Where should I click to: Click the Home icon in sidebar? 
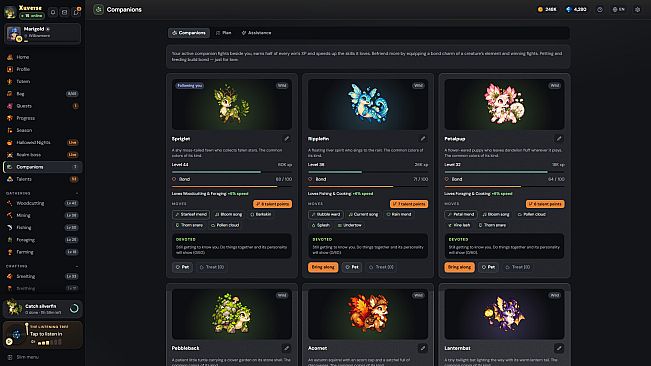[x=10, y=57]
